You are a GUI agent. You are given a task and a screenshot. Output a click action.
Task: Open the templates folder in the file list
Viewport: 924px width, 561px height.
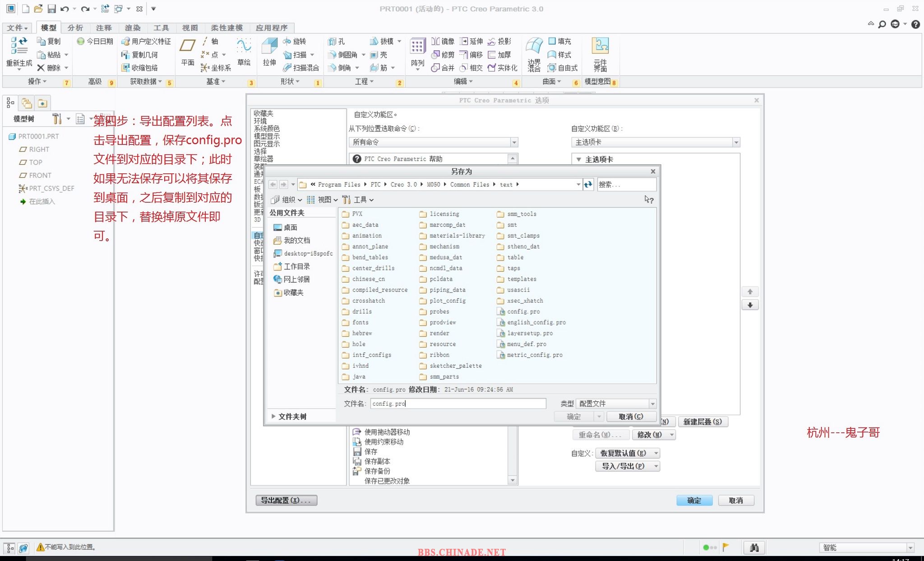click(x=517, y=279)
